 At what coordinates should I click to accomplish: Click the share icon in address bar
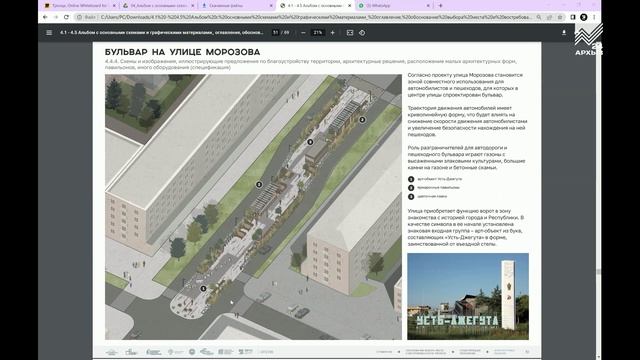[x=549, y=17]
